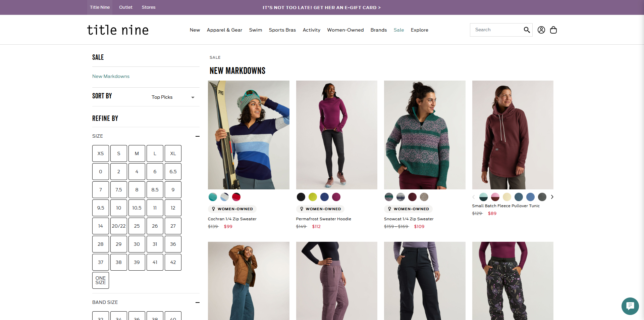
Task: Click the search magnifying glass icon
Action: pos(527,30)
